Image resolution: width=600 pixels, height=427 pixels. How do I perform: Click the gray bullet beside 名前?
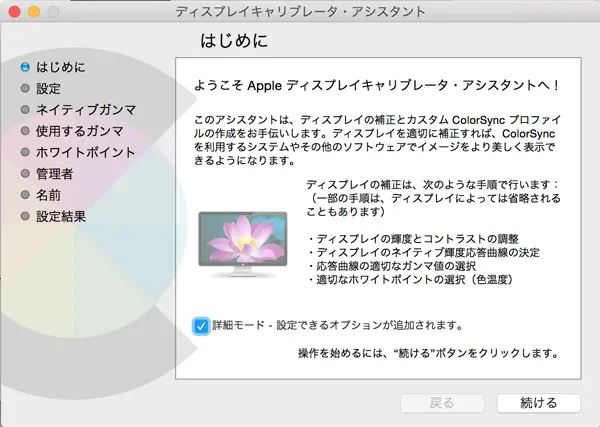(x=25, y=195)
